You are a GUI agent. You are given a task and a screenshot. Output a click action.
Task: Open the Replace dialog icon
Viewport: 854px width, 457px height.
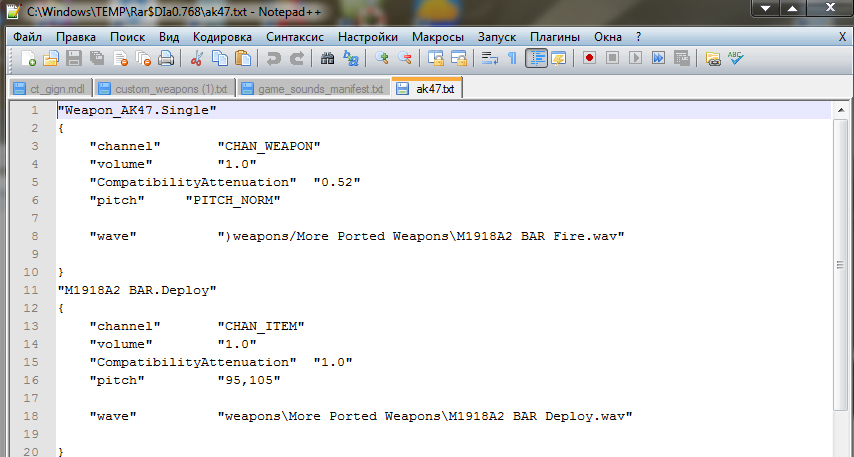tap(350, 58)
